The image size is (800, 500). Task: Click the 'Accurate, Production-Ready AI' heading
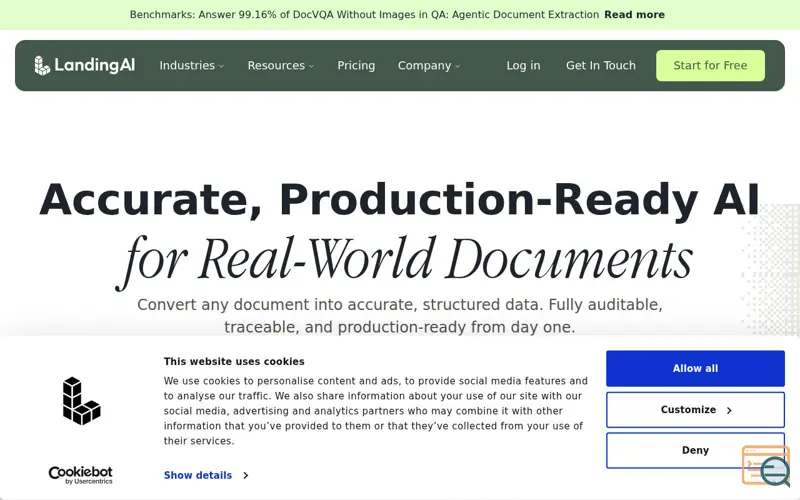pos(399,199)
